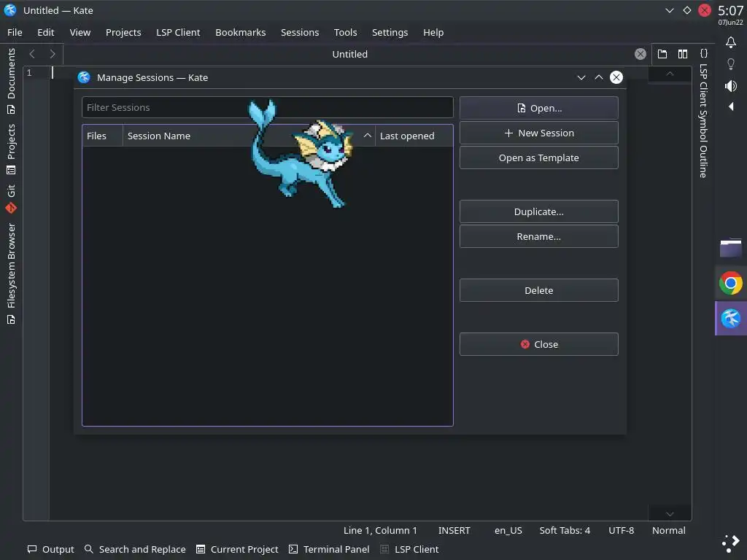The height and width of the screenshot is (560, 747).
Task: Maximize the Manage Sessions dialog
Action: pyautogui.click(x=599, y=77)
